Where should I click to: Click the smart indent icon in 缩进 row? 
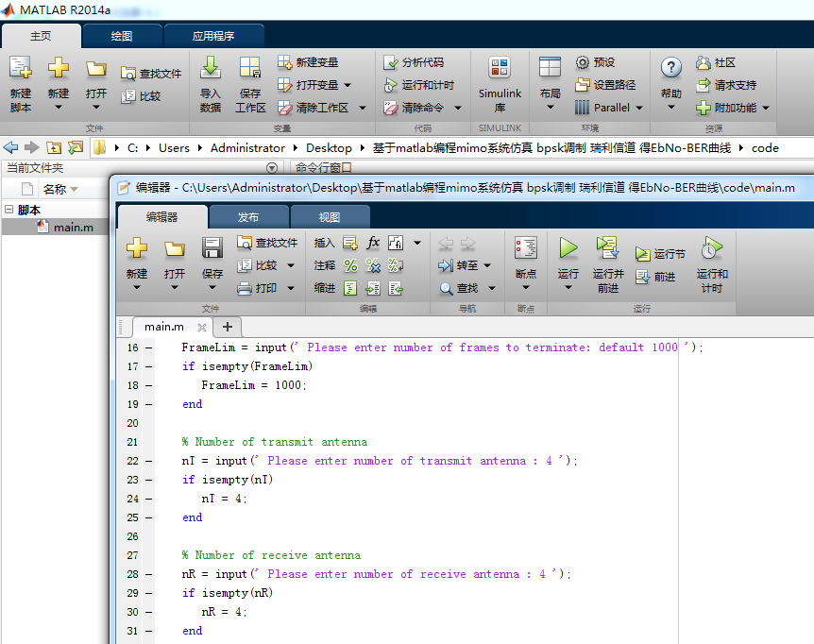(x=350, y=288)
